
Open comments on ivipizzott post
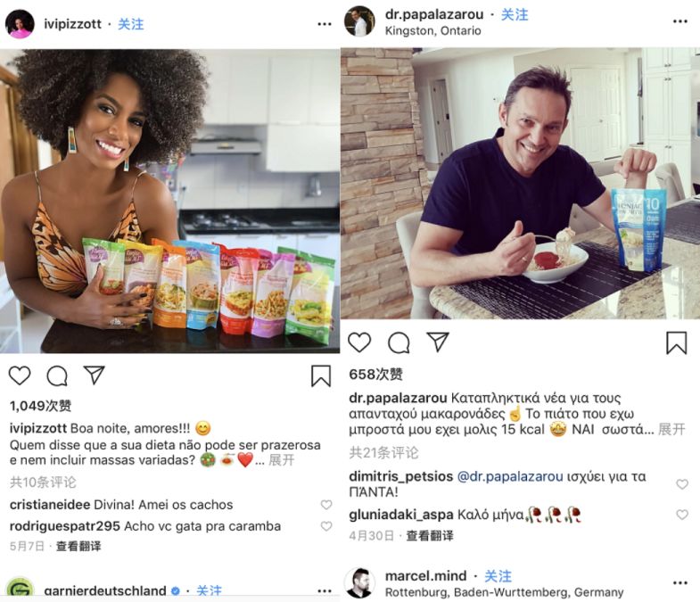[x=57, y=376]
